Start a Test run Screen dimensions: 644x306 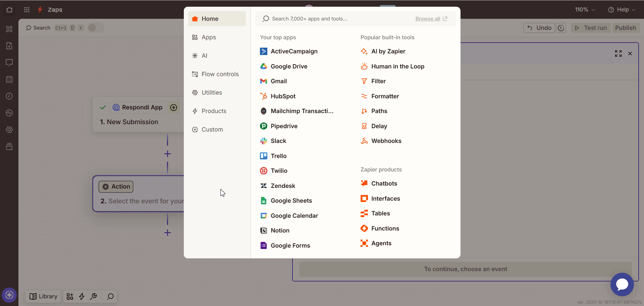[591, 28]
